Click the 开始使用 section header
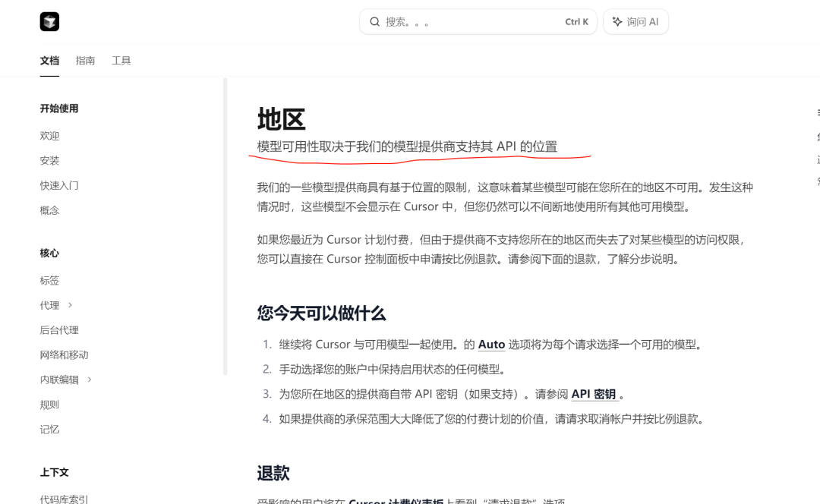 point(59,109)
